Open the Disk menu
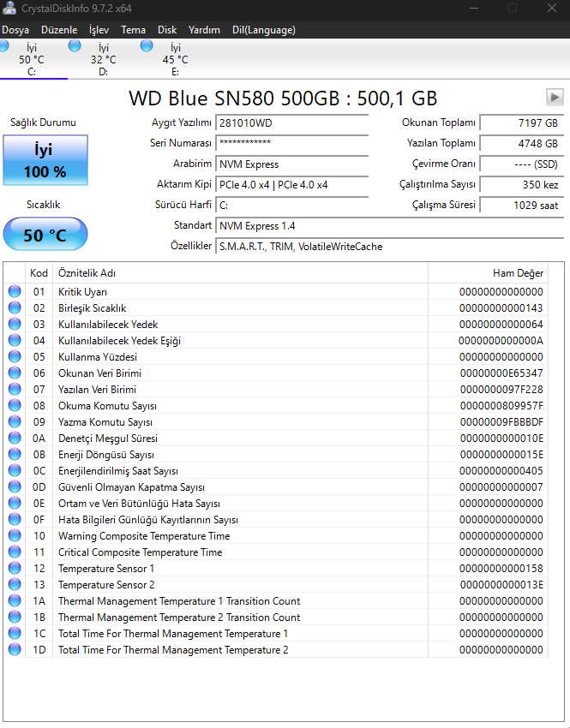The image size is (570, 728). click(x=167, y=30)
